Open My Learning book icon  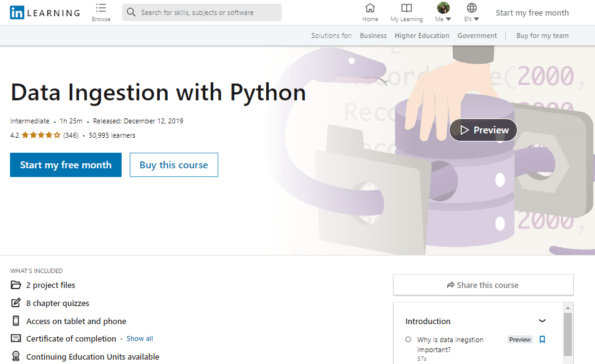[x=406, y=8]
